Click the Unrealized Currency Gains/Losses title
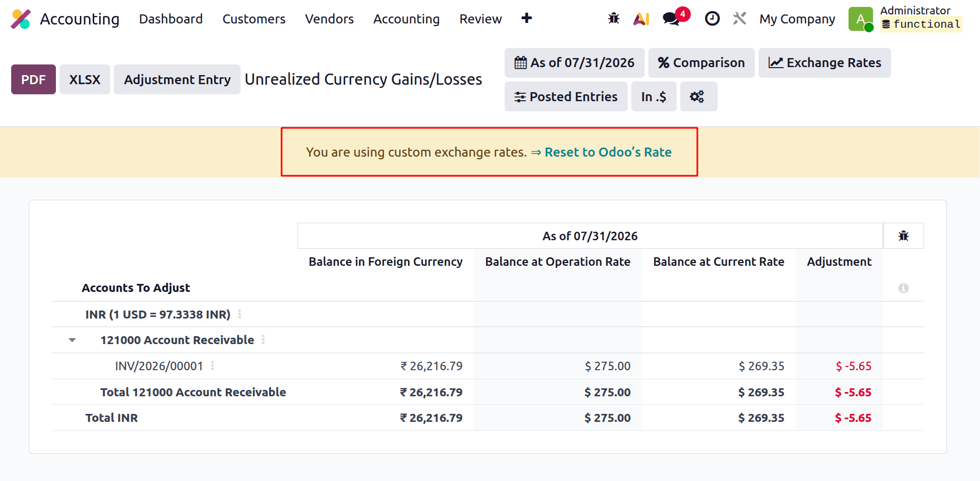 tap(364, 79)
